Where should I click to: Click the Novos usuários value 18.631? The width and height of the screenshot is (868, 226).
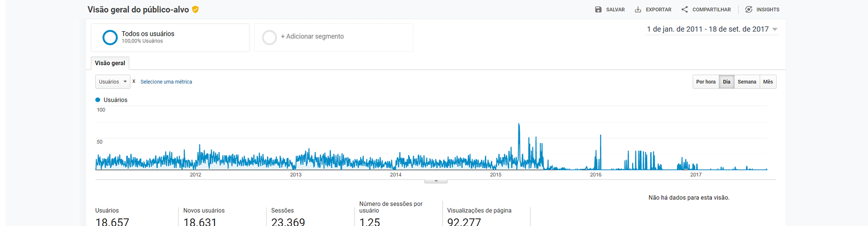200,222
